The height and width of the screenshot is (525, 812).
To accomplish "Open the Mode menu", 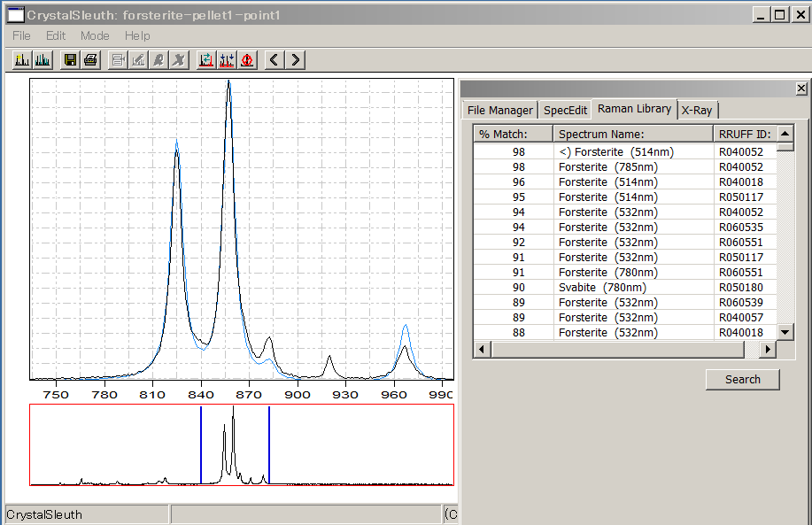I will (95, 35).
